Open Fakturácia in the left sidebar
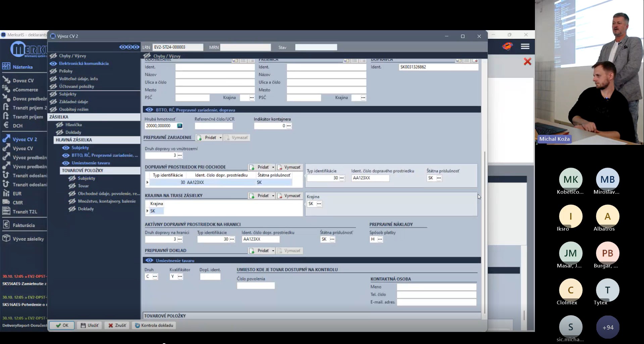This screenshot has width=644, height=344. [x=23, y=225]
